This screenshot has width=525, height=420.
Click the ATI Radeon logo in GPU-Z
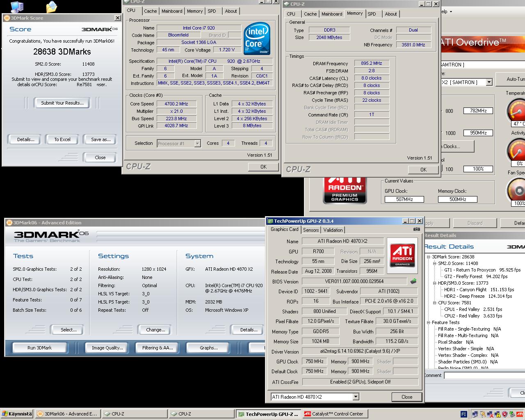click(402, 255)
